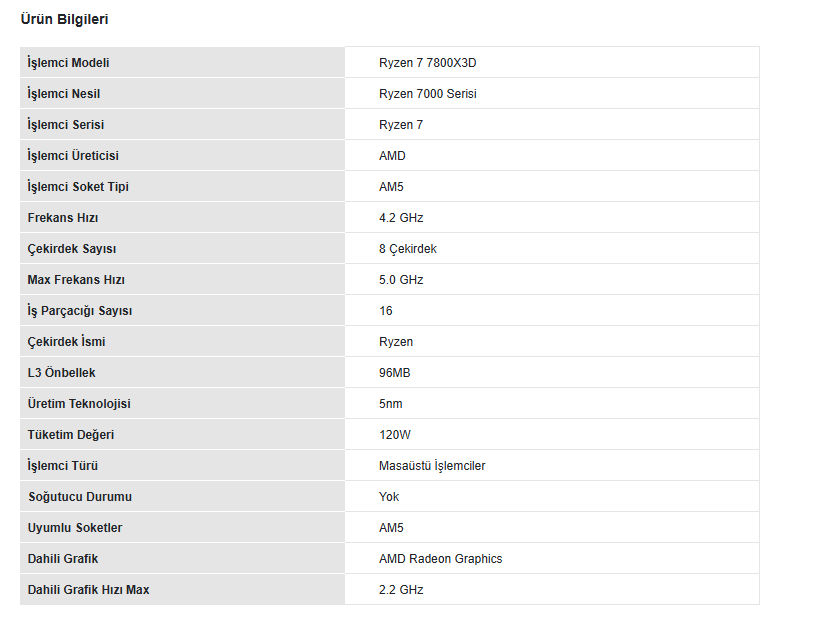Click the 5.0 GHz max frequency value
The height and width of the screenshot is (626, 818).
(401, 280)
